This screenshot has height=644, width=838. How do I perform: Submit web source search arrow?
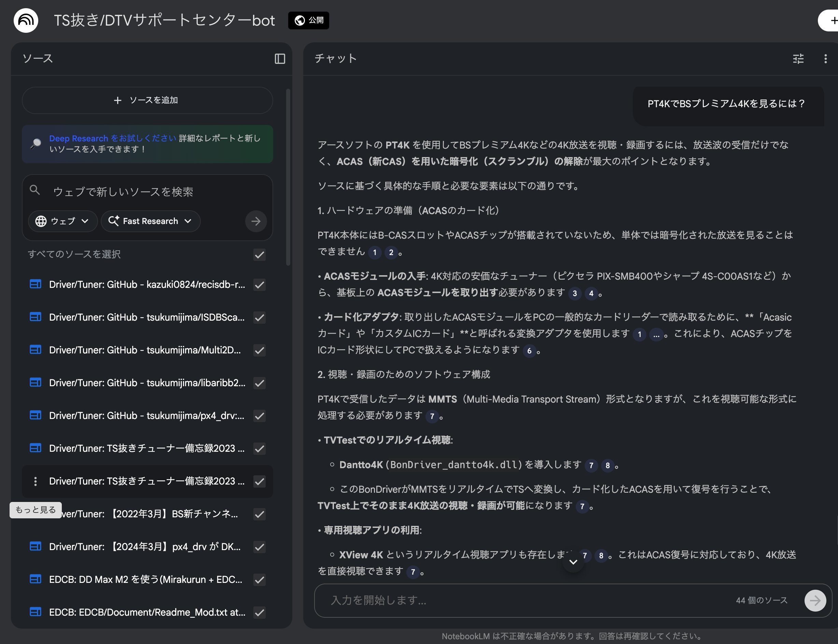tap(256, 221)
